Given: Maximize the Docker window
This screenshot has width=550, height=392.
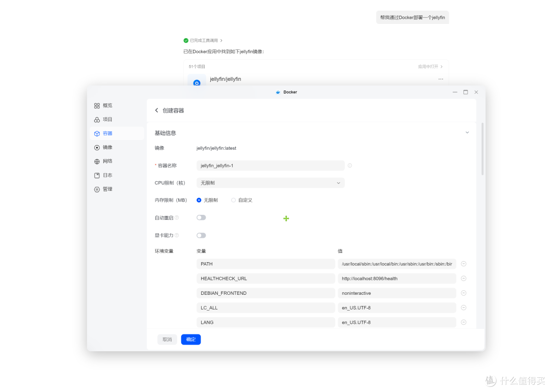Looking at the screenshot, I should (x=465, y=92).
